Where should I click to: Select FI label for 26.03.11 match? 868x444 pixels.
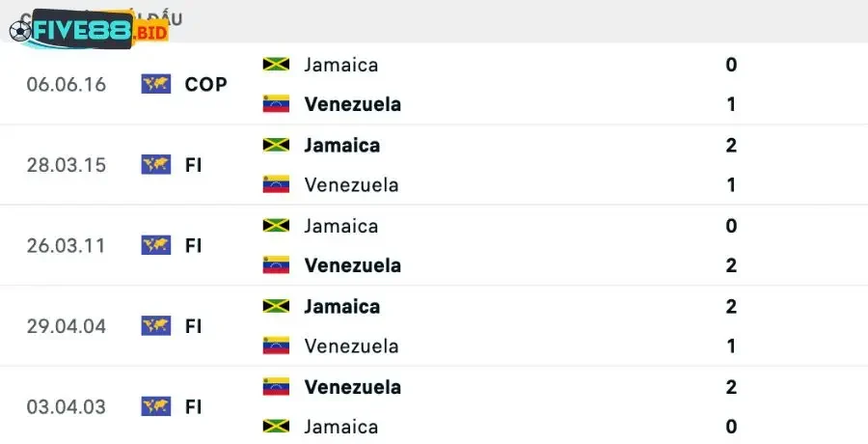coord(193,246)
